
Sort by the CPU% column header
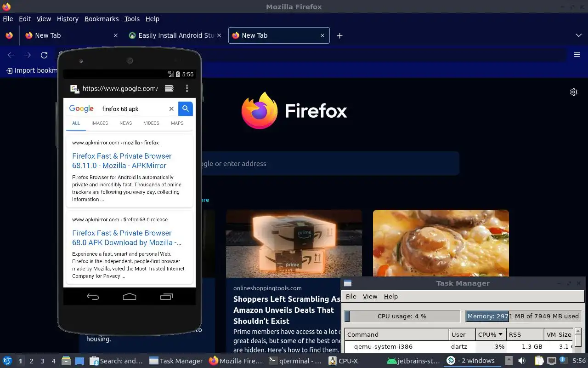tap(491, 334)
